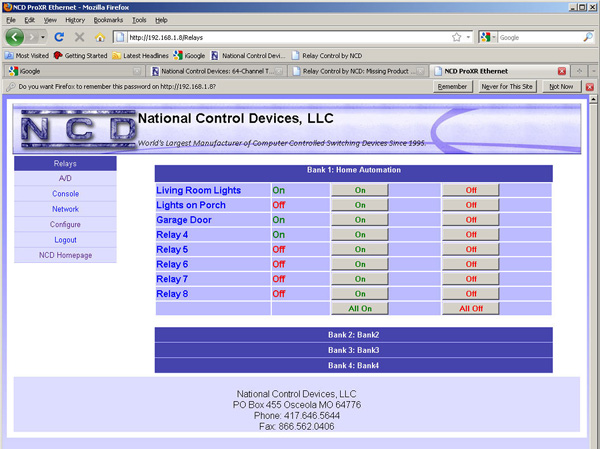The image size is (600, 449).
Task: Open the National Control Devi... bookmark
Action: [248, 56]
